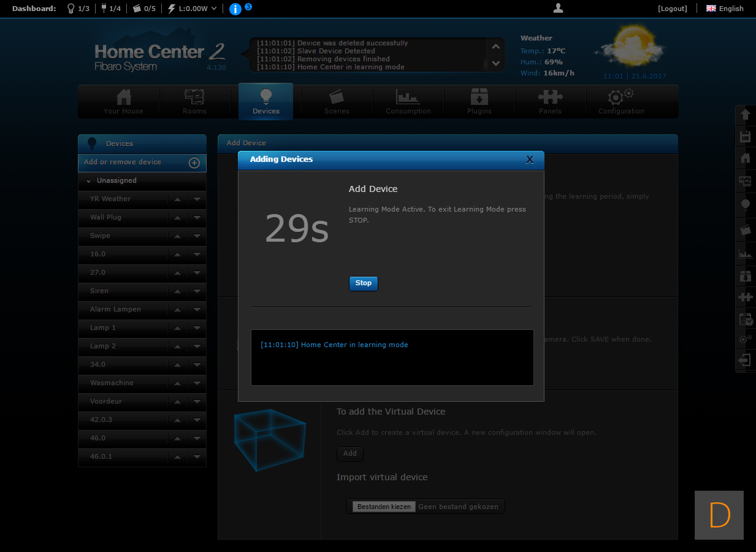Select Wasmachine device in list

[112, 383]
